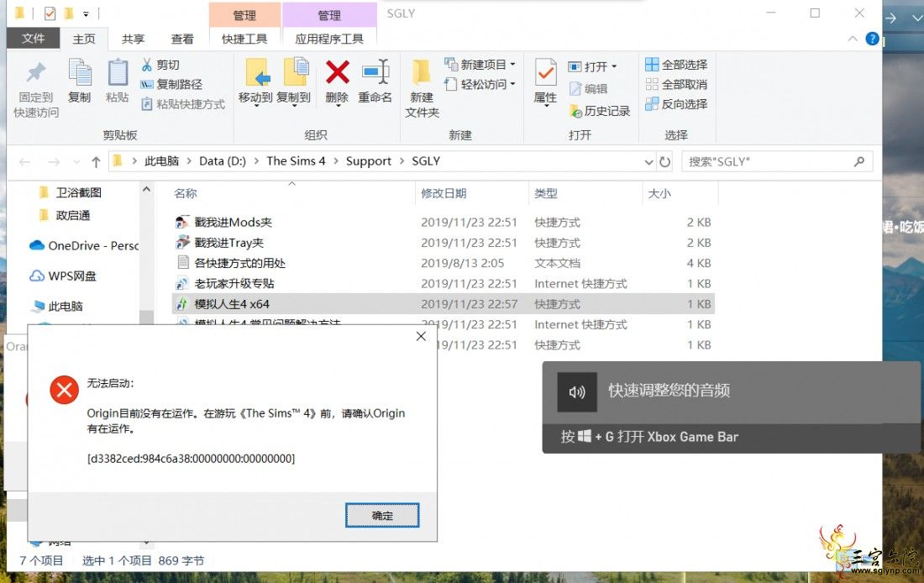Click Invert selection option
924x583 pixels.
pos(676,104)
